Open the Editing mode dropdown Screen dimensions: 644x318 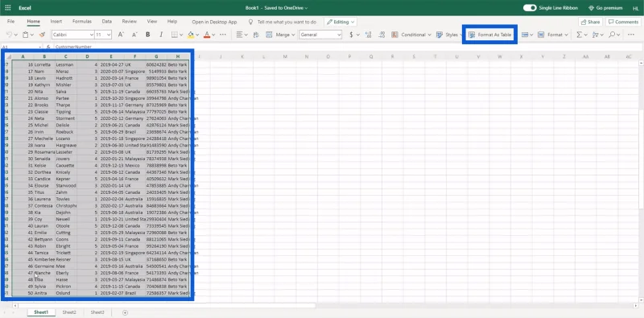[341, 22]
